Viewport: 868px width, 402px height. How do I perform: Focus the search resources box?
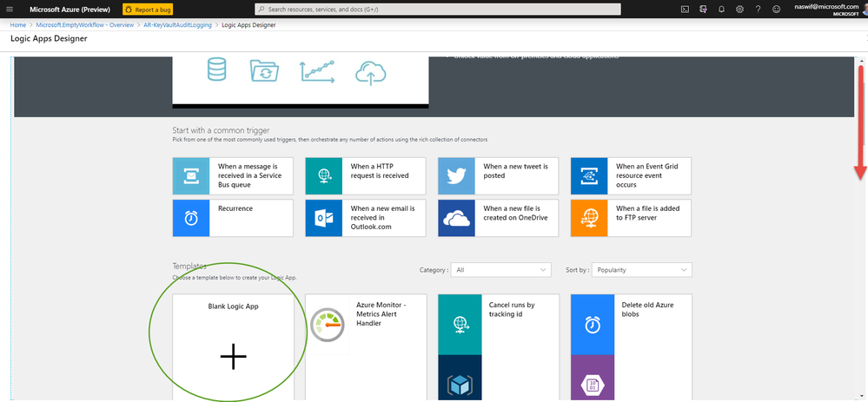click(437, 10)
